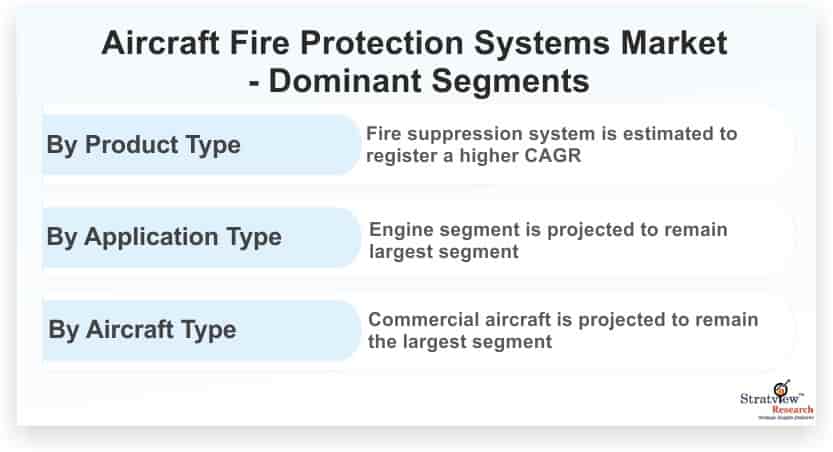833x452 pixels.
Task: Click the engine segment description text
Action: coord(548,241)
